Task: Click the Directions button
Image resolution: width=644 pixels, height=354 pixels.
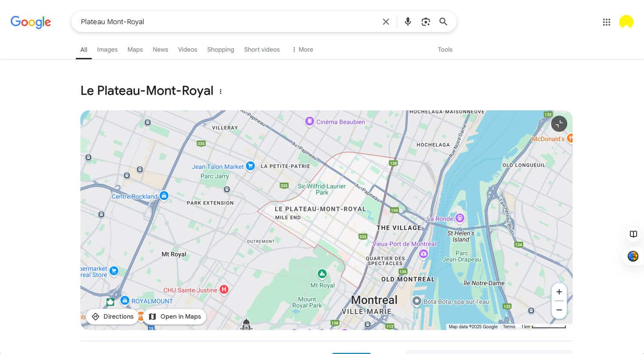Action: [x=112, y=316]
